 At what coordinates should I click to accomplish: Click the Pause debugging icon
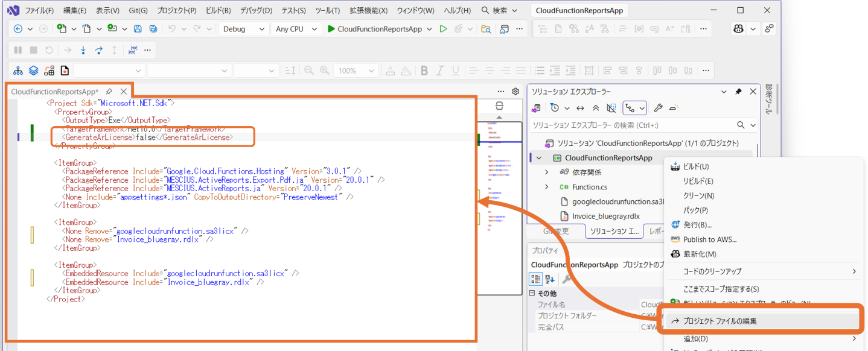coord(18,50)
